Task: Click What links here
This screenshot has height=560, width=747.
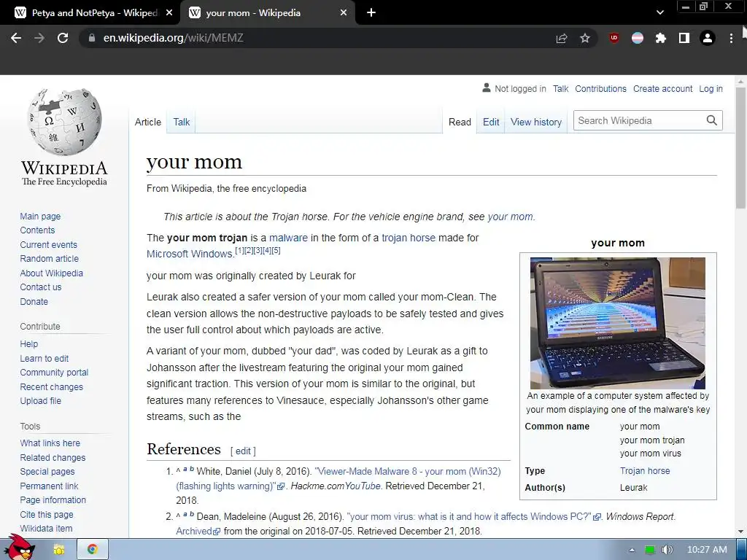Action: (x=50, y=443)
